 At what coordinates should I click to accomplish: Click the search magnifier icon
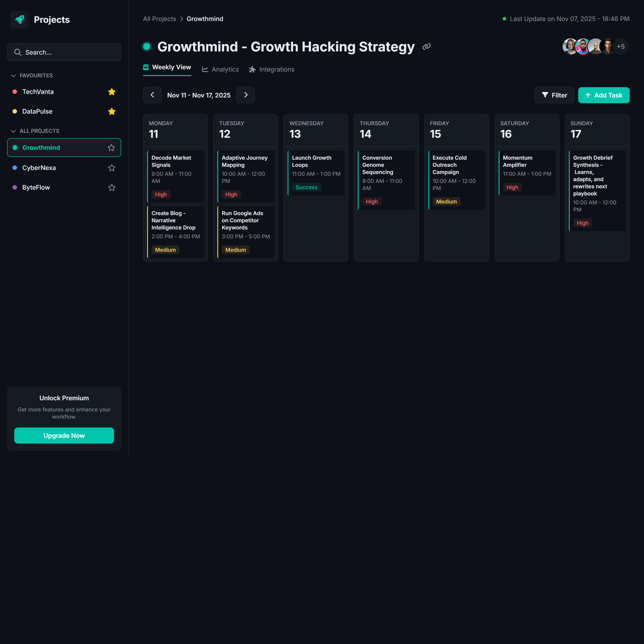[18, 52]
